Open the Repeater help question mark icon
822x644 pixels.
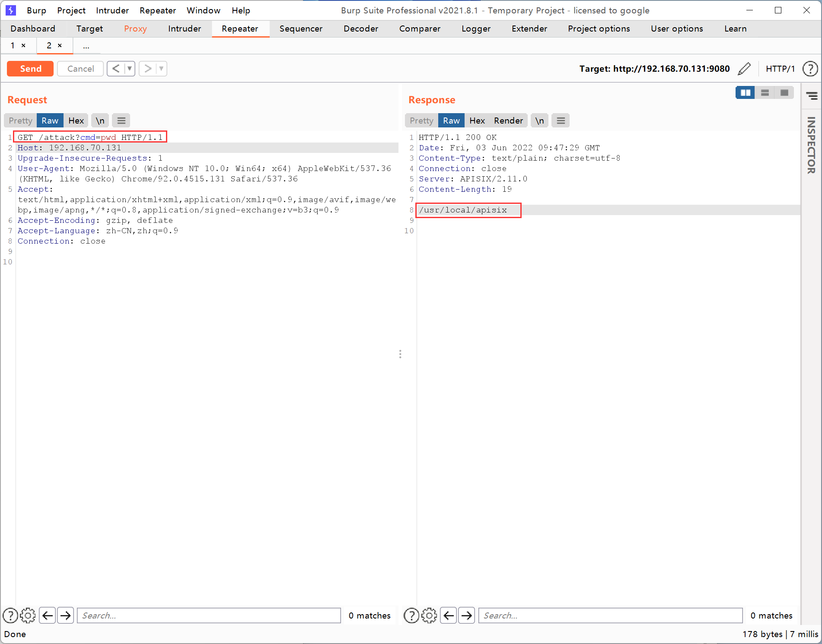click(x=810, y=69)
